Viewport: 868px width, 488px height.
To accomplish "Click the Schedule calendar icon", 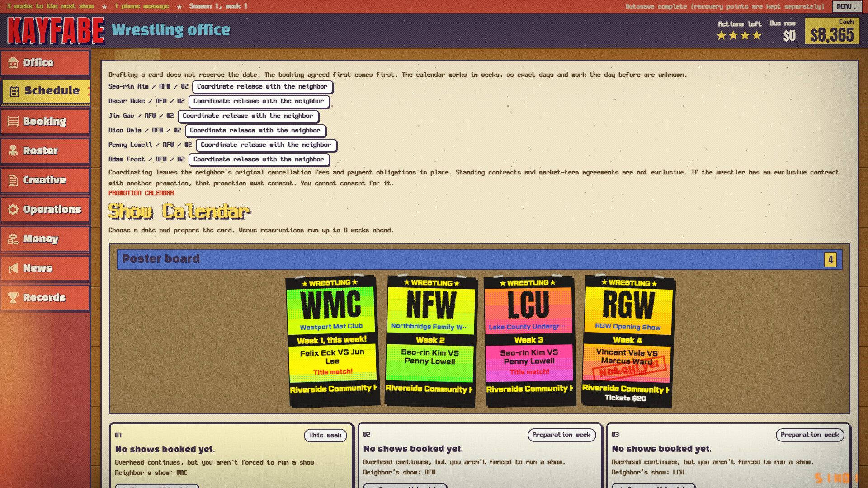I will coord(14,91).
